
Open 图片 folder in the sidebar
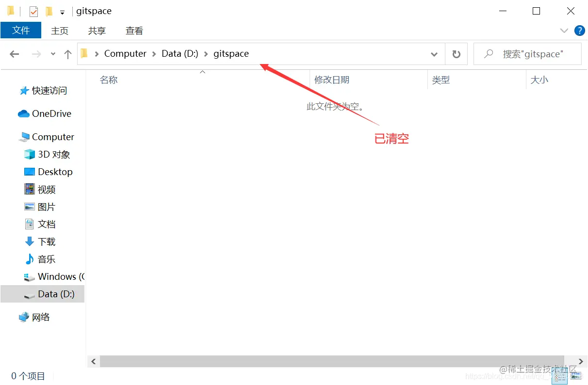click(x=40, y=207)
